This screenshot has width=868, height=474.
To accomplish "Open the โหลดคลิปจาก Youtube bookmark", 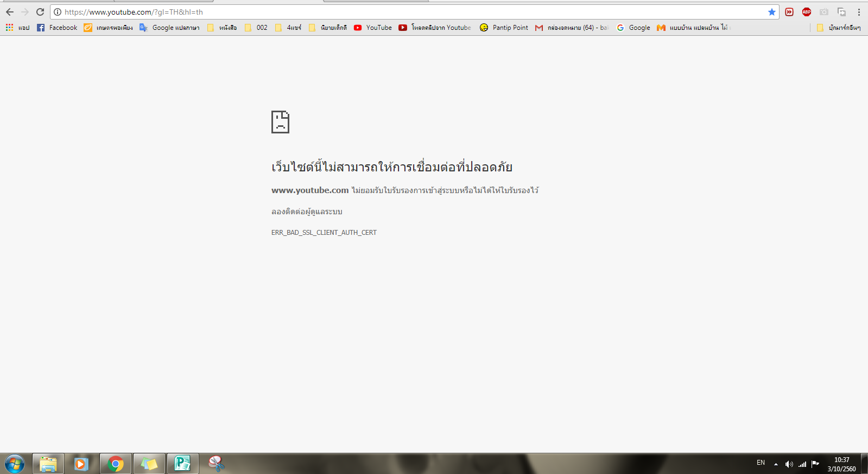I will click(x=435, y=28).
